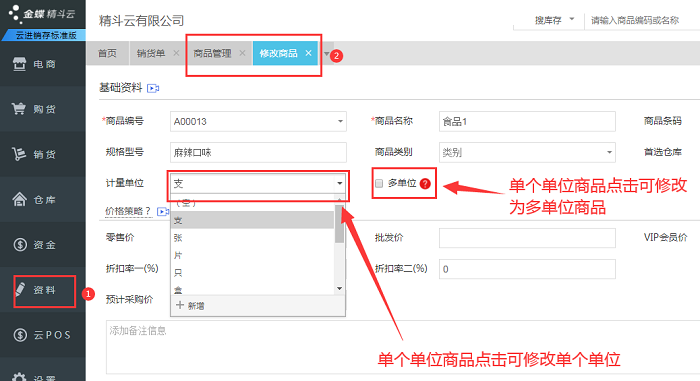Enable the 多单位 checkbox
Image resolution: width=700 pixels, height=381 pixels.
[379, 184]
